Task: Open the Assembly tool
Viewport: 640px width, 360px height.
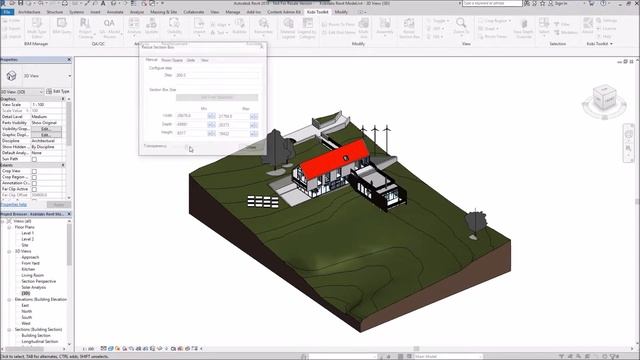Action: coord(384,27)
